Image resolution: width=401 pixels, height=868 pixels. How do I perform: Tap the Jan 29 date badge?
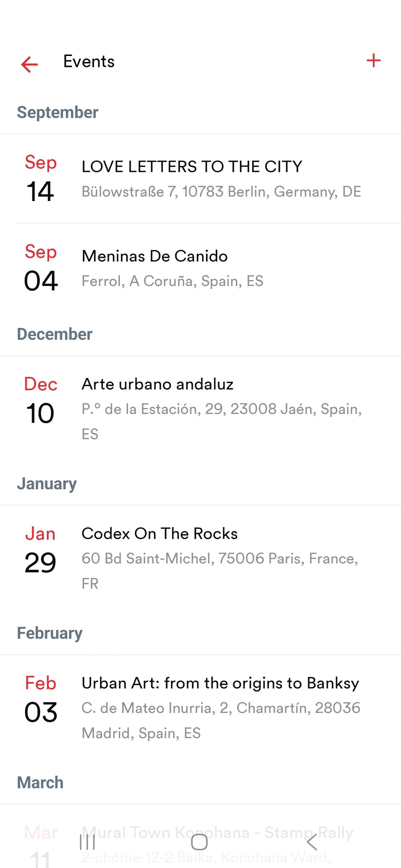click(40, 550)
